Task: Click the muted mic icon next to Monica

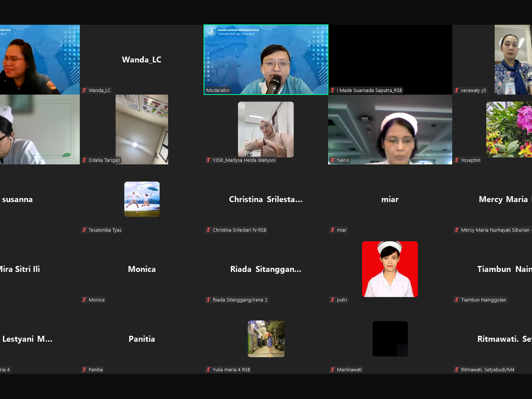Action: pyautogui.click(x=84, y=300)
